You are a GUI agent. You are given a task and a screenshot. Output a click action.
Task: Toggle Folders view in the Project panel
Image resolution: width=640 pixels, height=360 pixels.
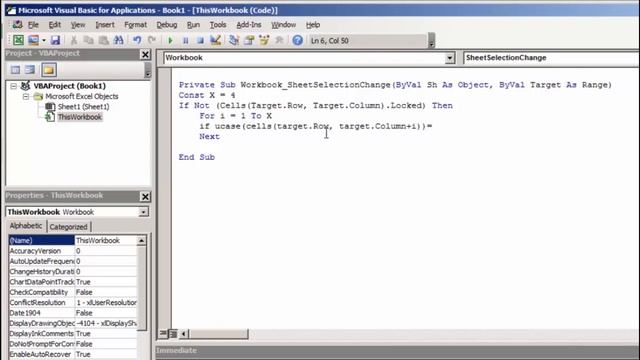pos(49,70)
